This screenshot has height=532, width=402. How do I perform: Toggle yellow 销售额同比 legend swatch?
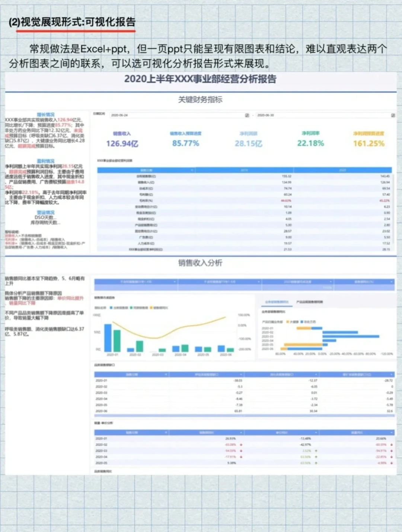151,308
